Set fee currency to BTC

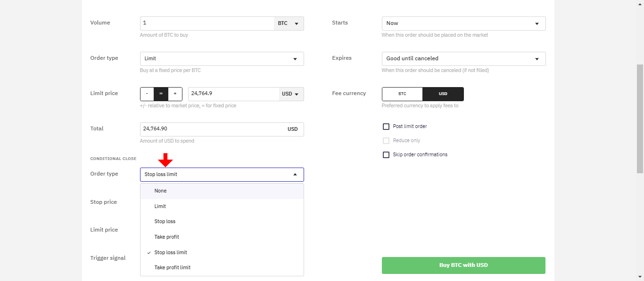tap(402, 94)
